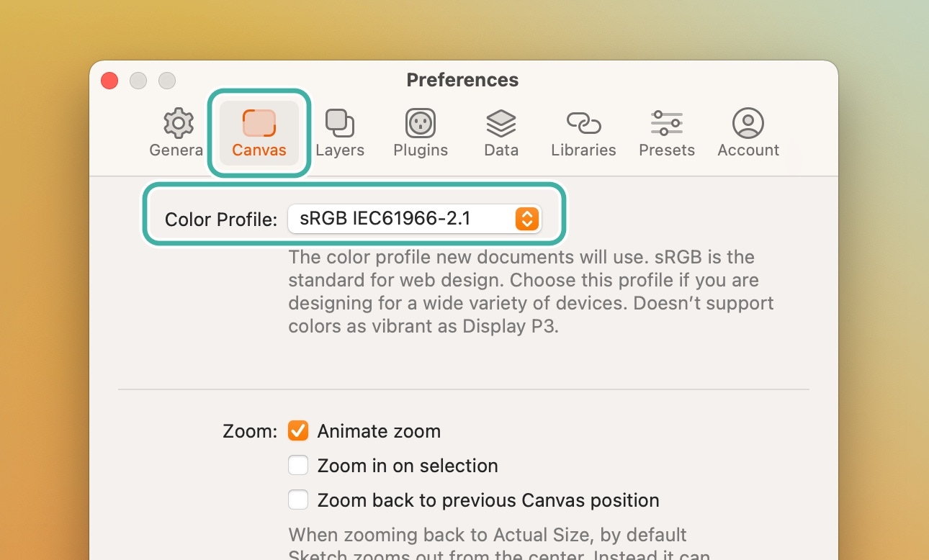Screen dimensions: 929x560
Task: Close the Preferences window
Action: pyautogui.click(x=109, y=81)
